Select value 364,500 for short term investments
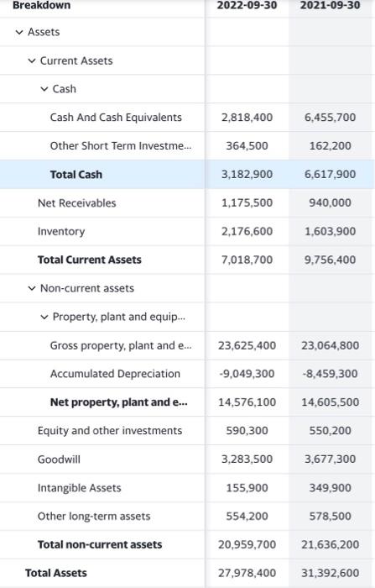This screenshot has height=588, width=375. (x=247, y=146)
